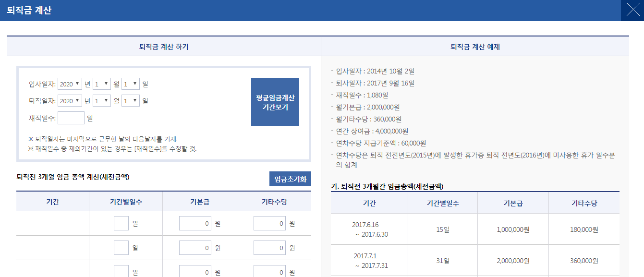Click the third row 기타수당 amount field

(x=269, y=272)
